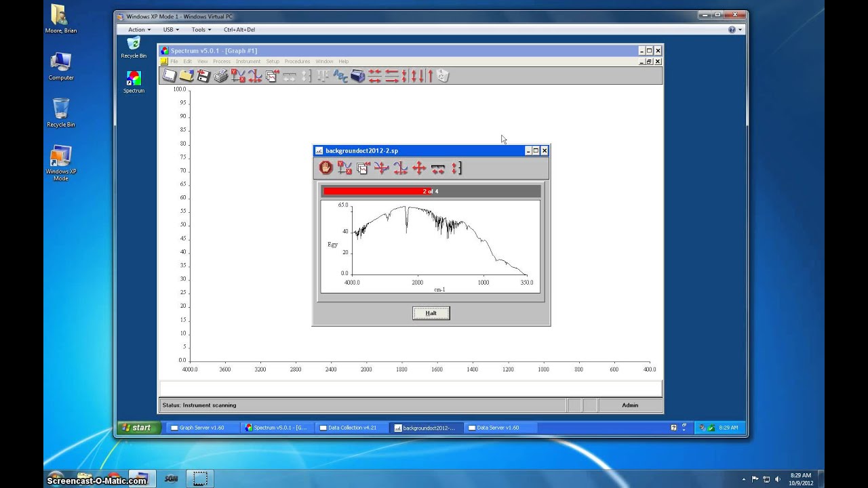Open a file with the folder toolbar icon
The height and width of the screenshot is (488, 868).
pos(186,76)
